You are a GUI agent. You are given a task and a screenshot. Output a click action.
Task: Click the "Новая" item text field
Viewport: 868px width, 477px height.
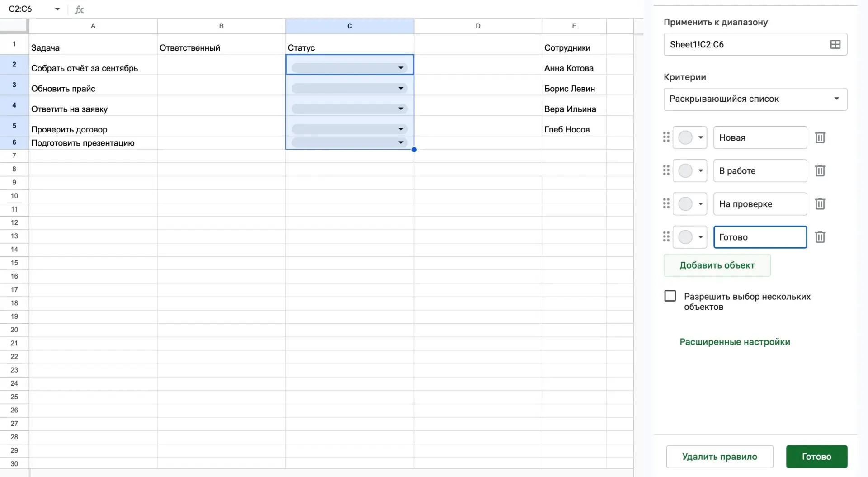[x=760, y=137]
